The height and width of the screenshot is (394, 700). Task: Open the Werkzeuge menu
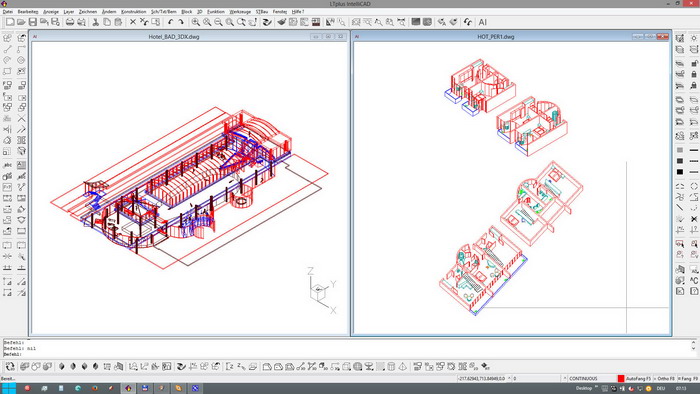pyautogui.click(x=240, y=12)
